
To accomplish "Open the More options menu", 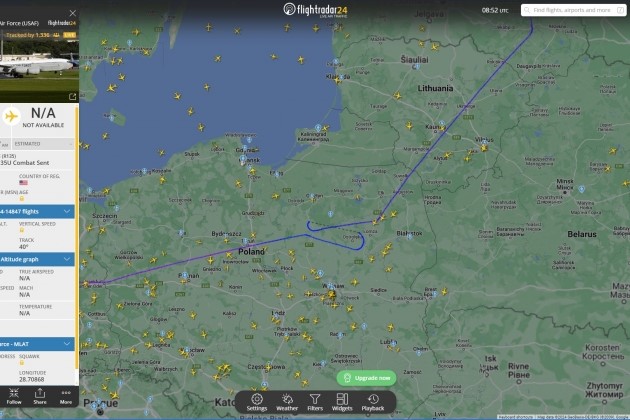I will click(x=66, y=396).
